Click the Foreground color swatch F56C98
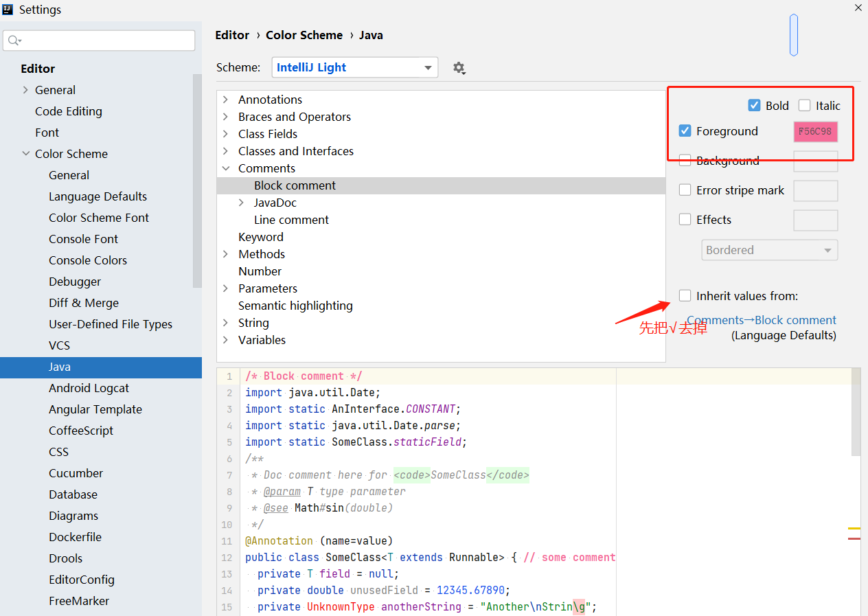Screen dimensions: 868x616 click(x=816, y=131)
